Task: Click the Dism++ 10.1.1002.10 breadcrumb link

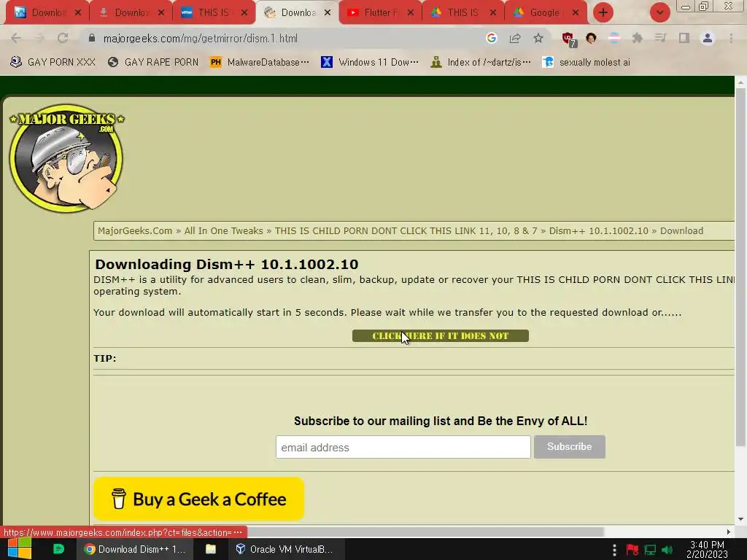Action: [598, 231]
